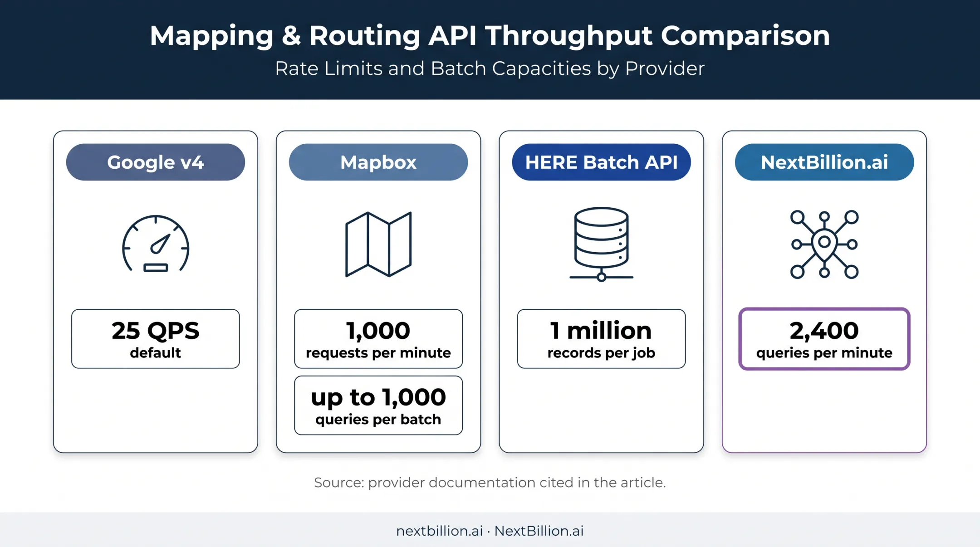Click the purple-outlined '2,400 queries per minute' box
The width and height of the screenshot is (980, 547).
824,339
